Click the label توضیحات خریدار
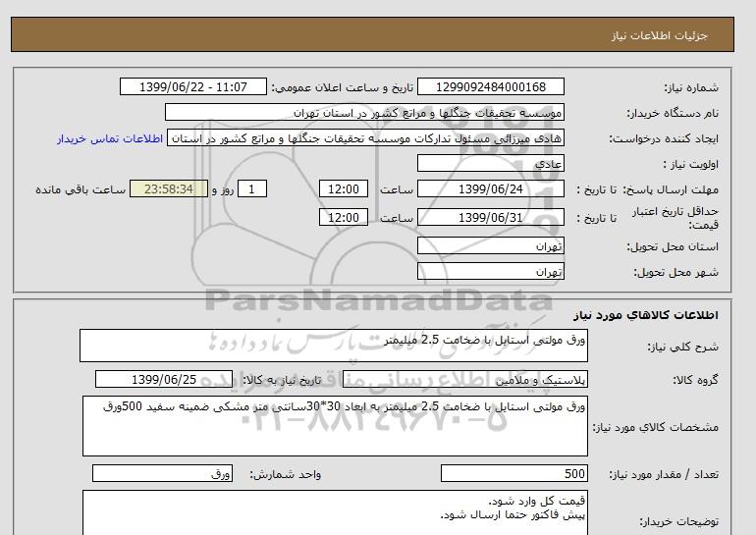Screen dimensions: 756x535 pos(679,521)
